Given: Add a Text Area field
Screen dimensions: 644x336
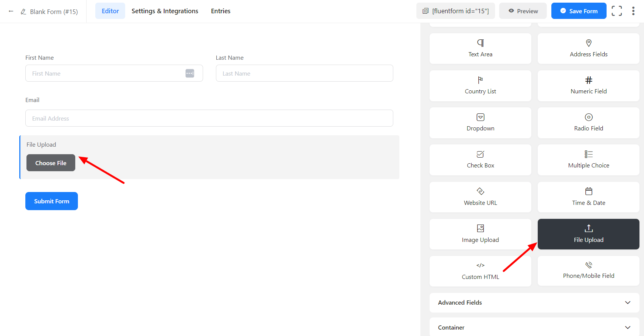Looking at the screenshot, I should tap(480, 48).
